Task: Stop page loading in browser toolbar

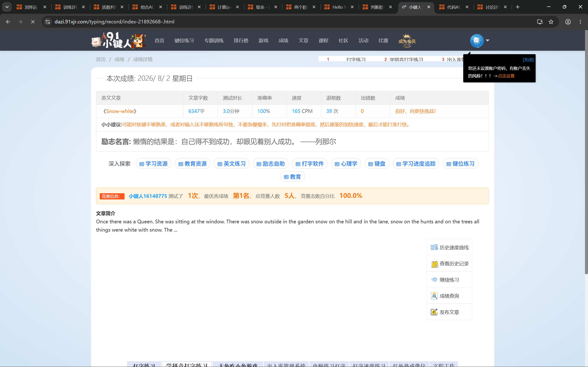Action: (x=33, y=22)
